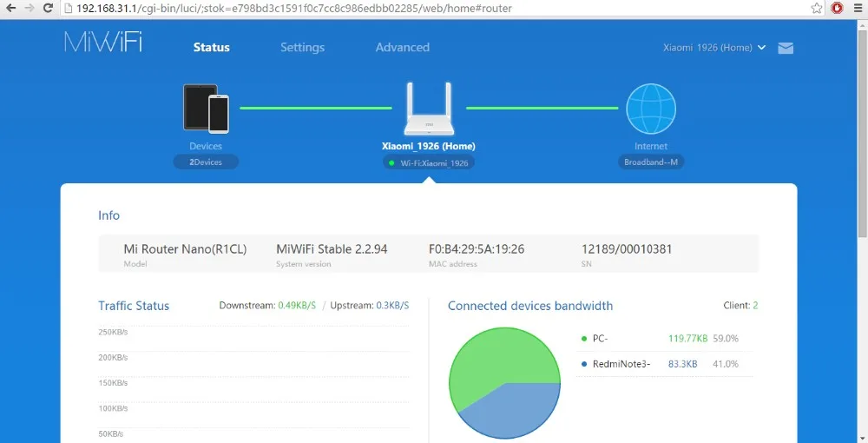Open the Status tab
This screenshot has height=443, width=868.
212,48
